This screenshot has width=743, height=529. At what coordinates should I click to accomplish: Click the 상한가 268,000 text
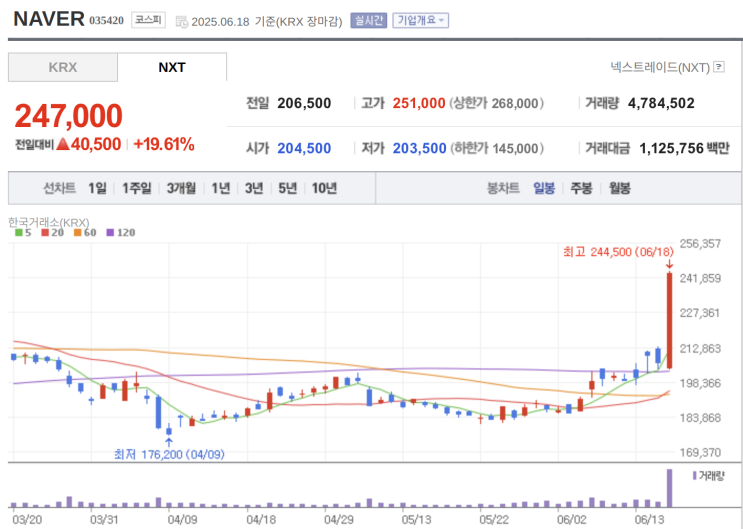497,103
